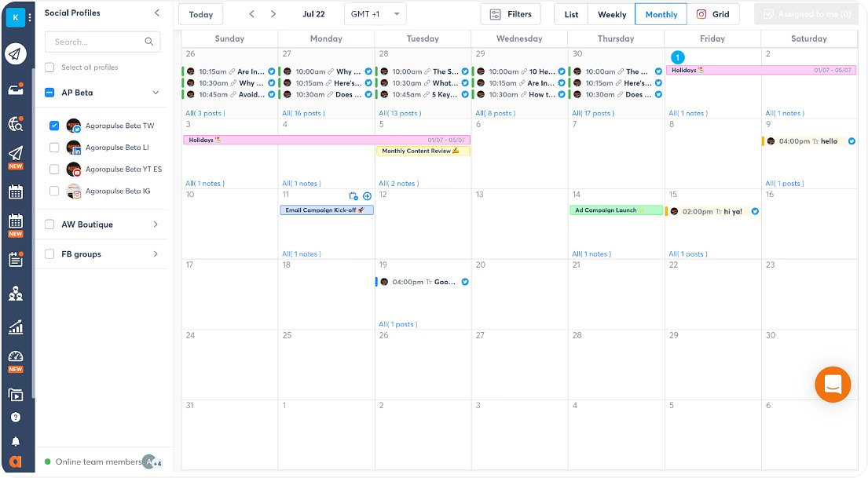This screenshot has height=478, width=868.
Task: Collapse the AP Beta group
Action: (x=155, y=93)
